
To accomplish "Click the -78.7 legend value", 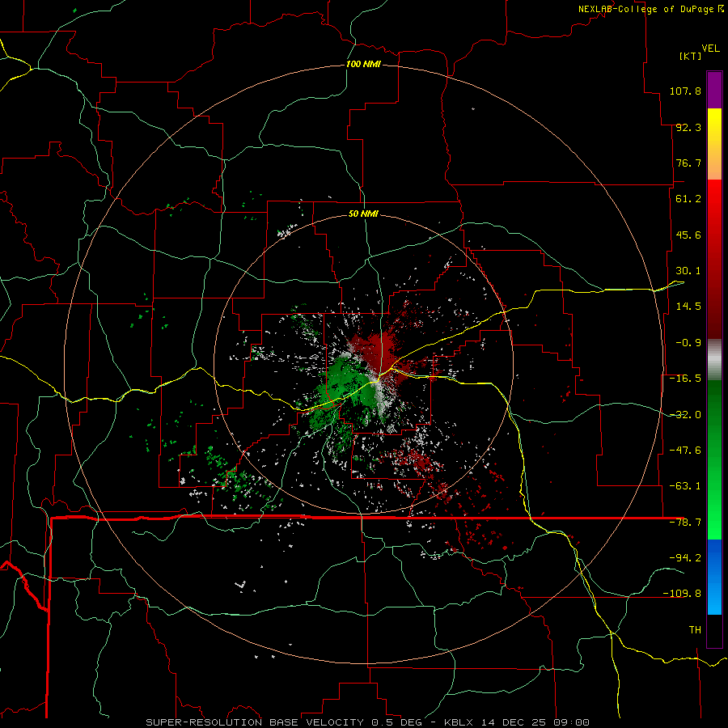I will click(685, 523).
